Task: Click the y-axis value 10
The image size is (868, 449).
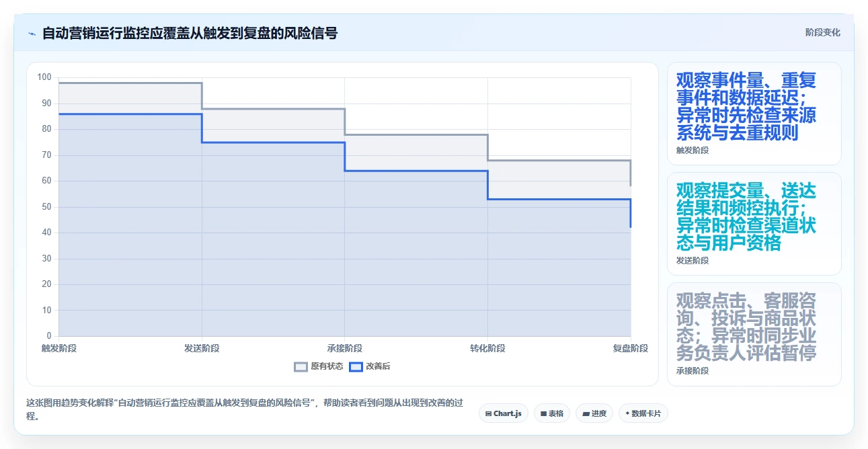Action: [46, 310]
